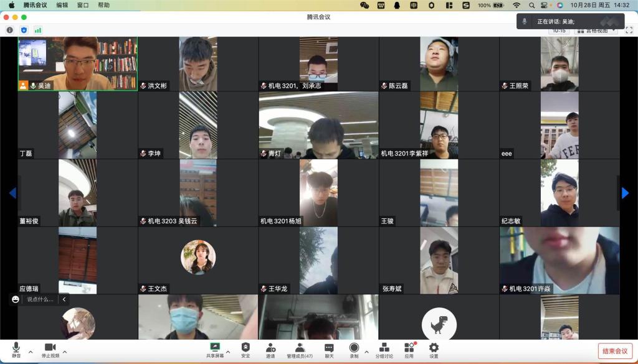Open the emoji reaction picker
The image size is (638, 364).
point(16,299)
